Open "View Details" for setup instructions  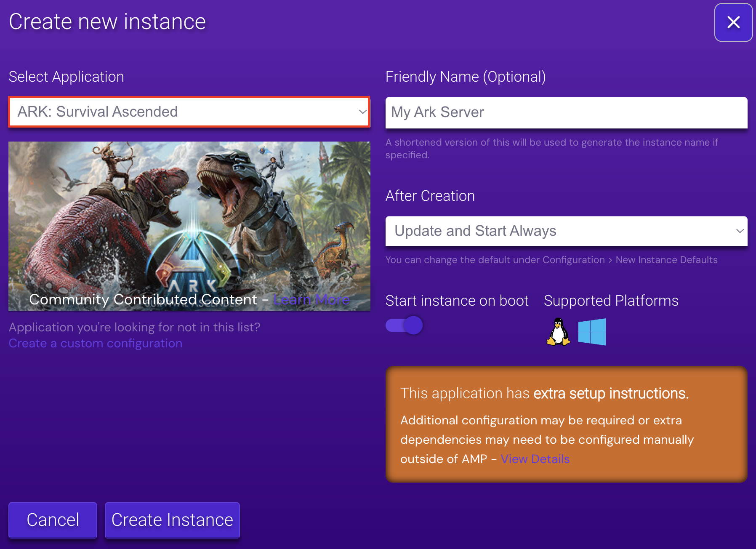click(535, 459)
